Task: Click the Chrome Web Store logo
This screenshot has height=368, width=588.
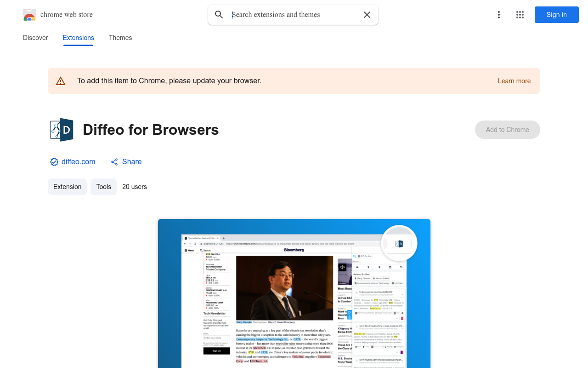Action: pyautogui.click(x=29, y=15)
